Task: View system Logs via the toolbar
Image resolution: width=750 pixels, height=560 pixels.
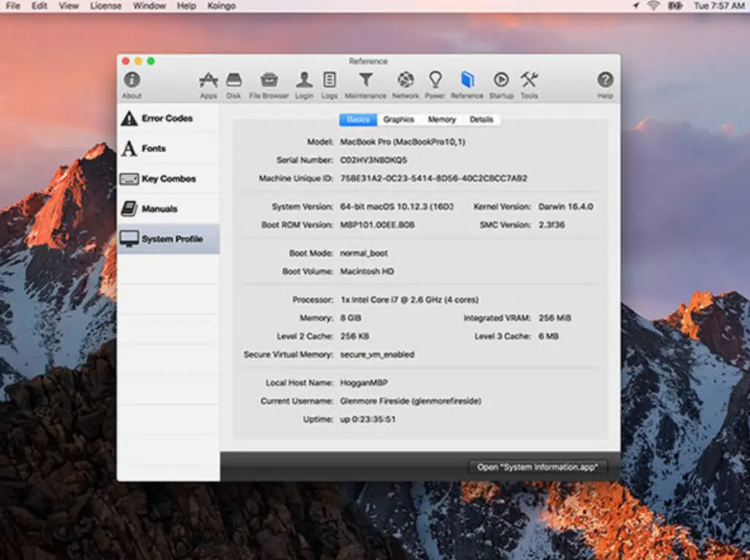Action: 329,82
